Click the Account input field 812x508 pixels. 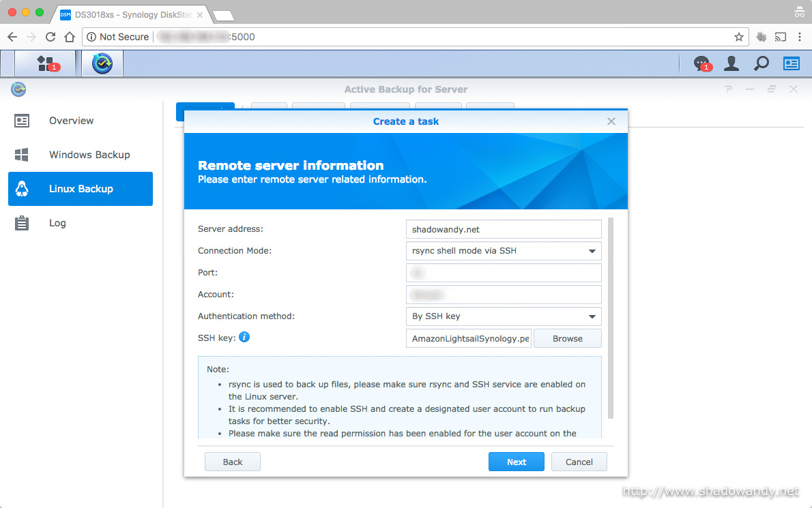coord(504,295)
